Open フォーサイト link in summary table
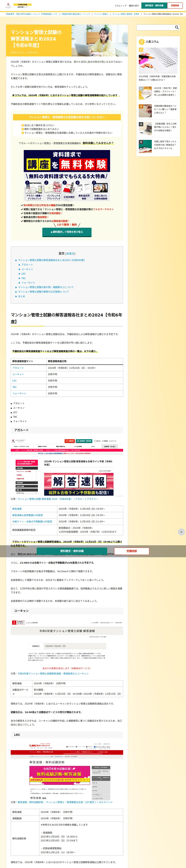 19,393
